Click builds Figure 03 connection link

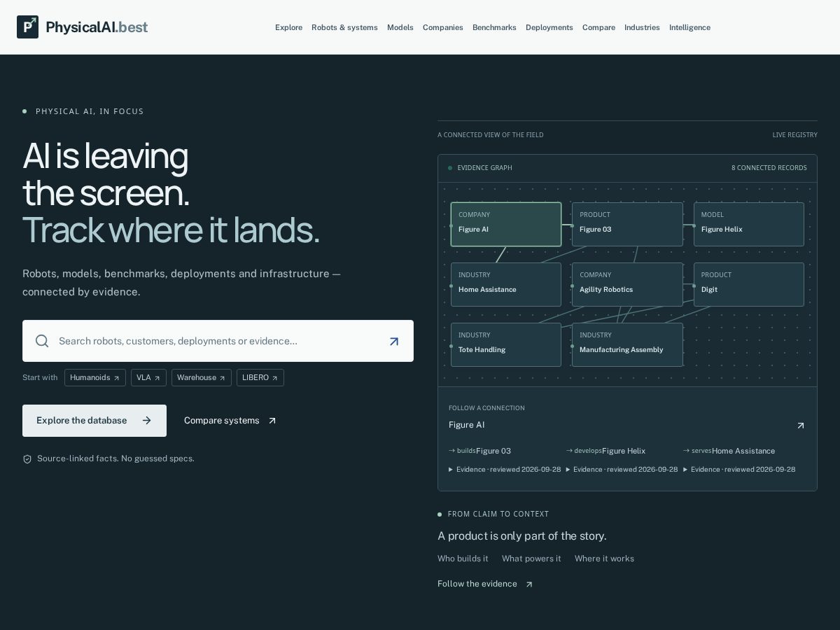tap(480, 451)
